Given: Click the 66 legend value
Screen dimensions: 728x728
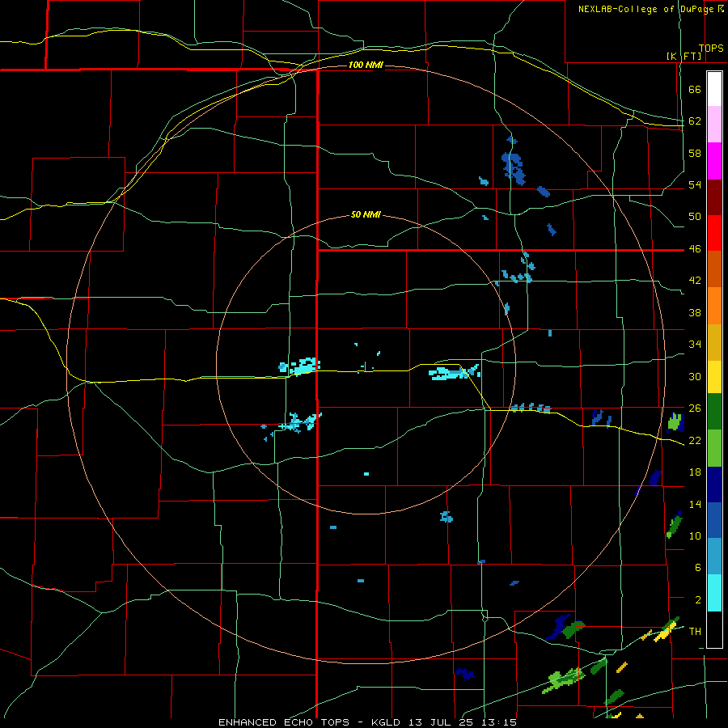Looking at the screenshot, I should click(695, 90).
